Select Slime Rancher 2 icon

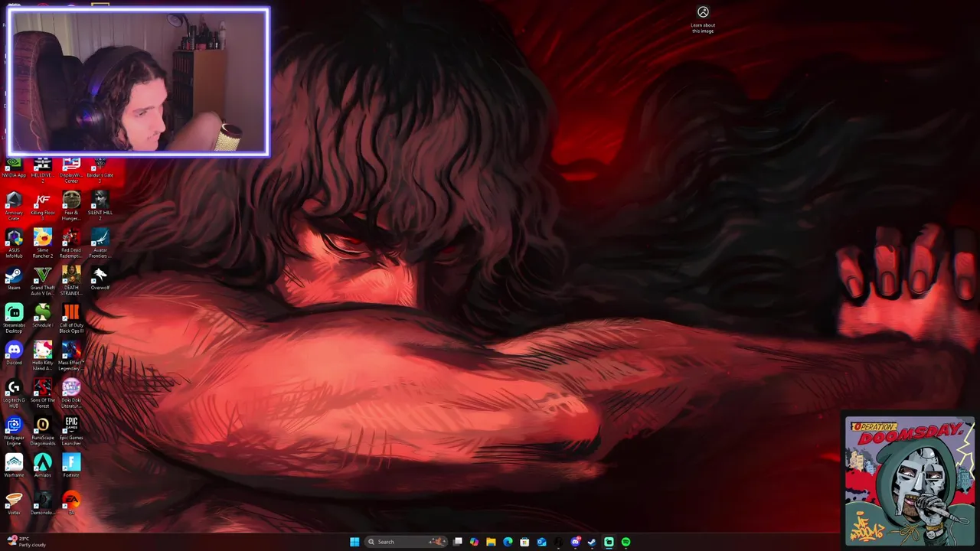point(42,243)
